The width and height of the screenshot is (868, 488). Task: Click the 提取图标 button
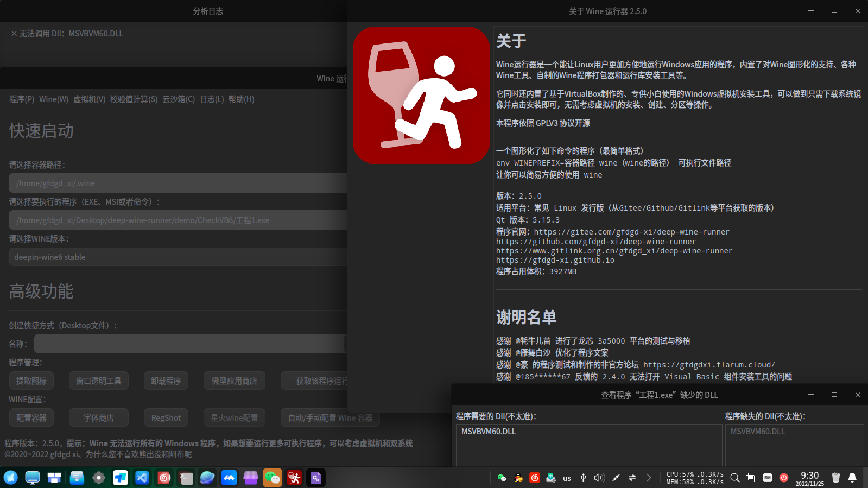click(x=31, y=381)
